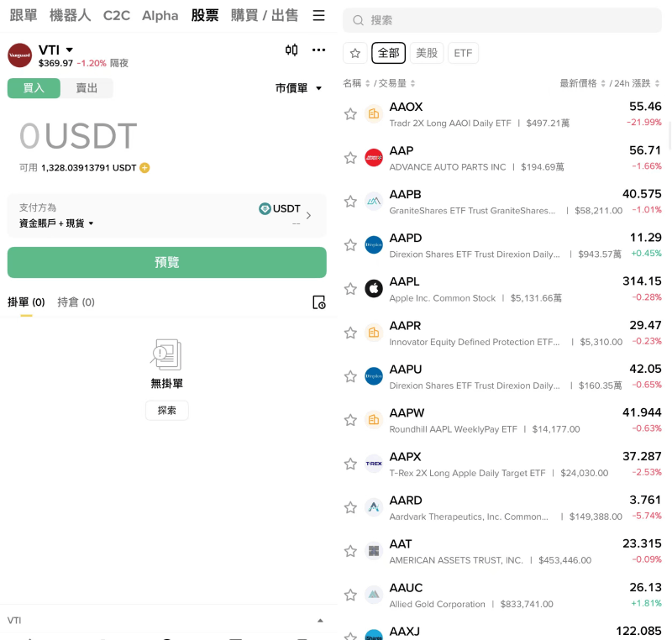
Task: Favorite AAP with its star
Action: [x=350, y=158]
